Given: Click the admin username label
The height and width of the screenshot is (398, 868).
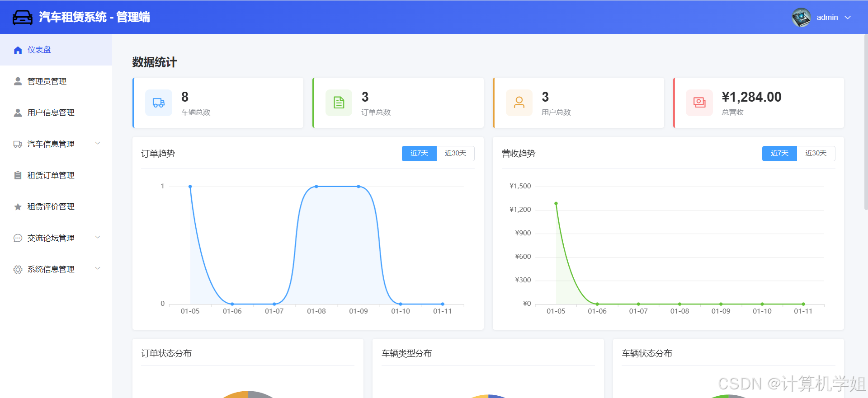Looking at the screenshot, I should coord(827,17).
